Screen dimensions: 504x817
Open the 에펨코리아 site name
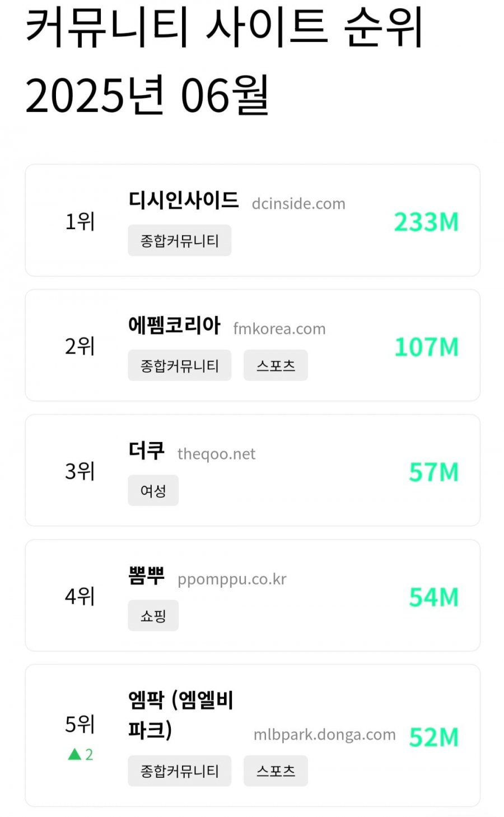[x=174, y=325]
